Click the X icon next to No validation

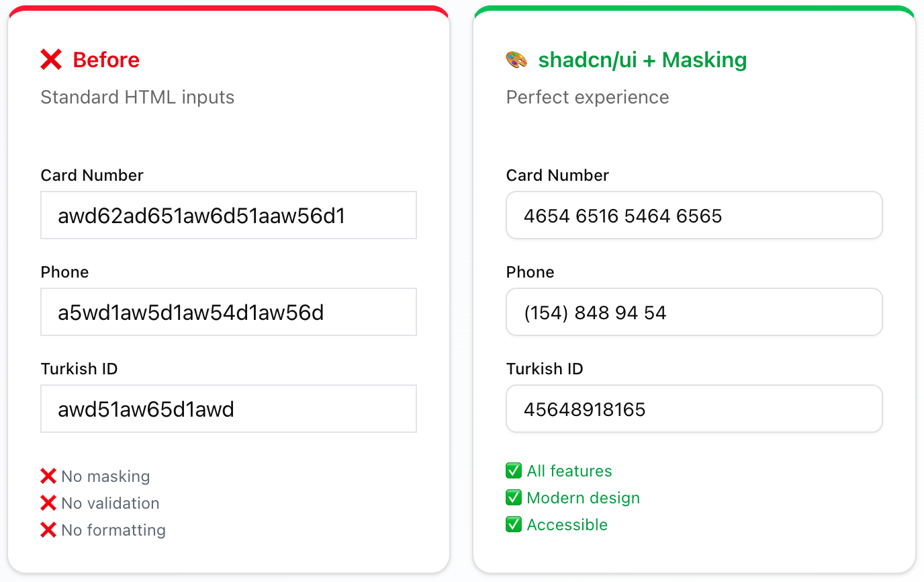click(x=47, y=503)
